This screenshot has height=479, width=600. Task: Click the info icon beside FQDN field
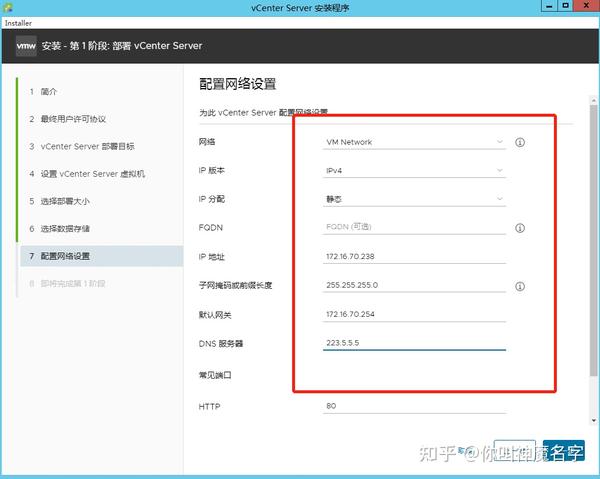(520, 228)
